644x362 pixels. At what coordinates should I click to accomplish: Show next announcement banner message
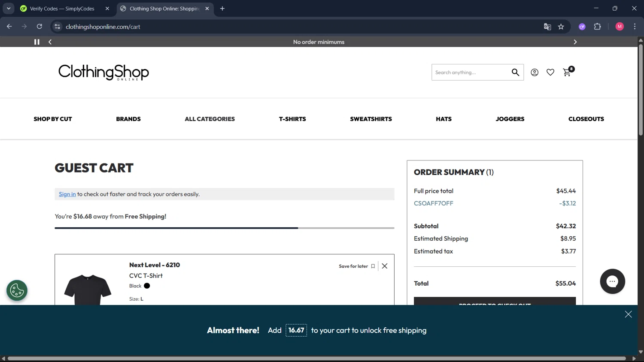[575, 42]
